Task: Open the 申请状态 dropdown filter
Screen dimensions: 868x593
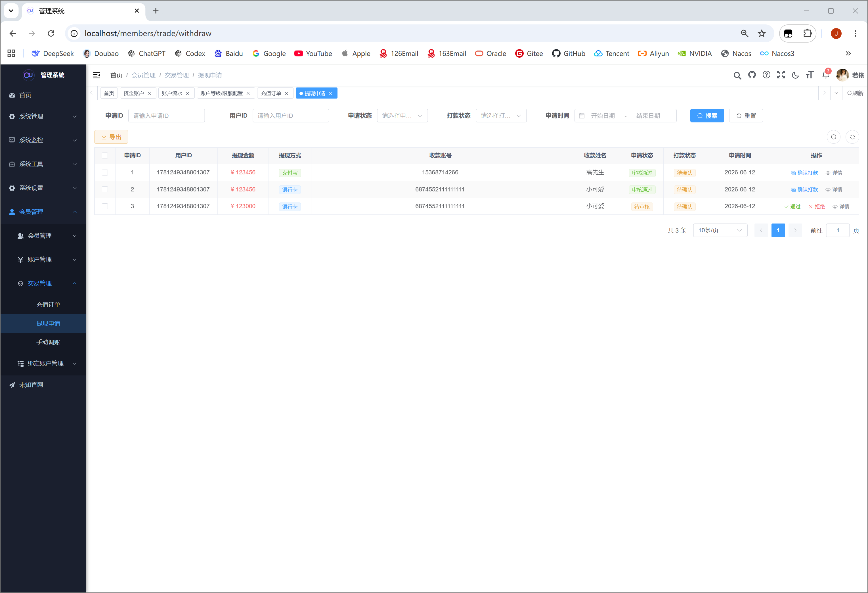Action: pos(402,116)
